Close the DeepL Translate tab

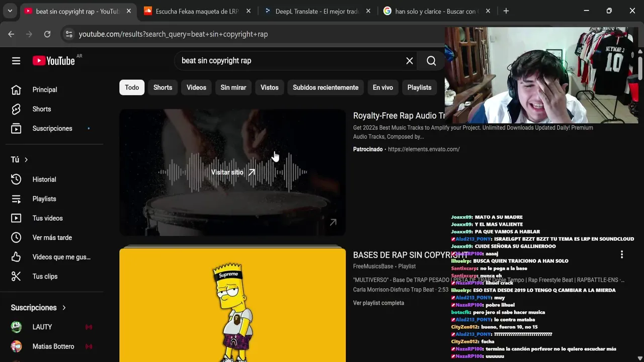(x=368, y=11)
